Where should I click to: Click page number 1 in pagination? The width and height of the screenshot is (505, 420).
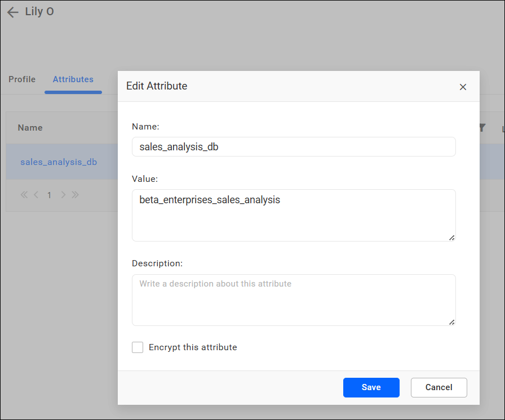49,195
